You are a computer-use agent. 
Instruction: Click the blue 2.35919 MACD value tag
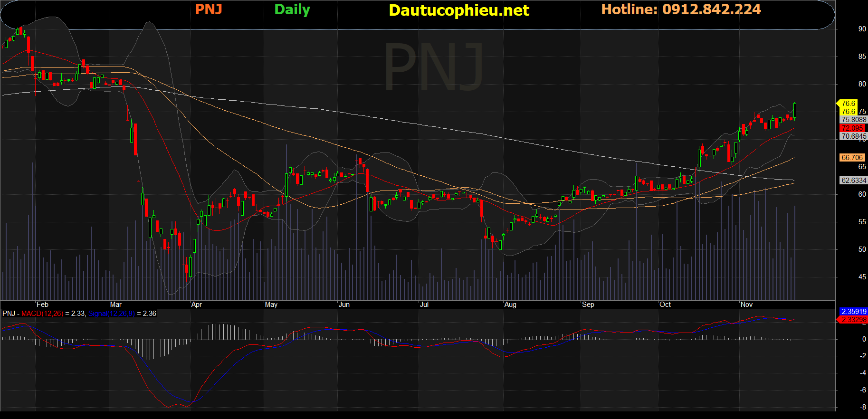[853, 312]
